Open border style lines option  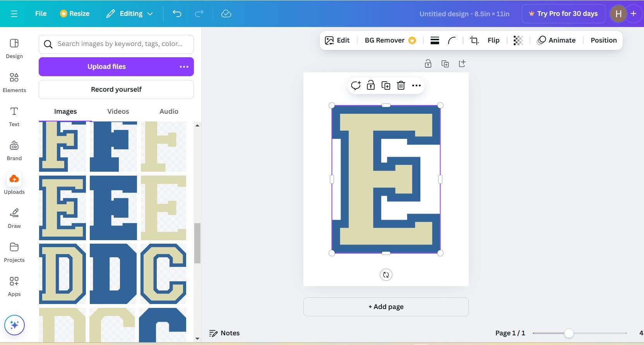[x=435, y=40]
